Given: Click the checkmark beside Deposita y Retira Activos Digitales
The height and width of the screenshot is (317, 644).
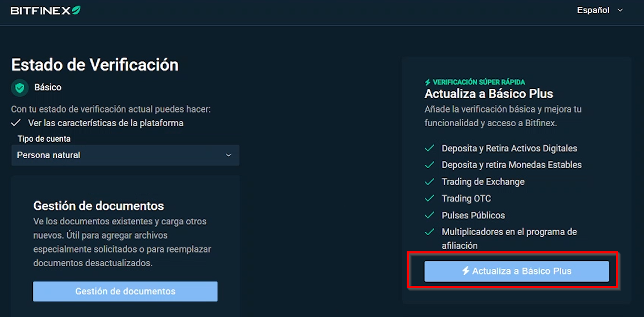Looking at the screenshot, I should pos(430,148).
